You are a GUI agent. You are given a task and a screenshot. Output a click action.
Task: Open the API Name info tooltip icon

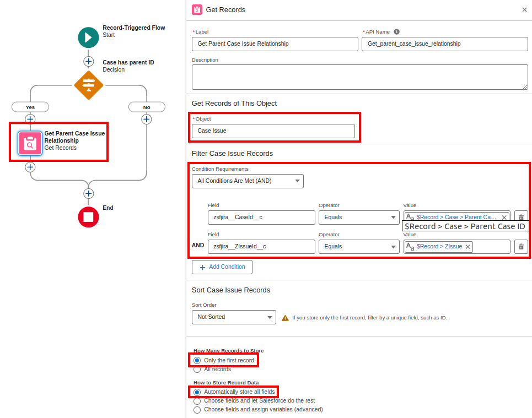[396, 32]
